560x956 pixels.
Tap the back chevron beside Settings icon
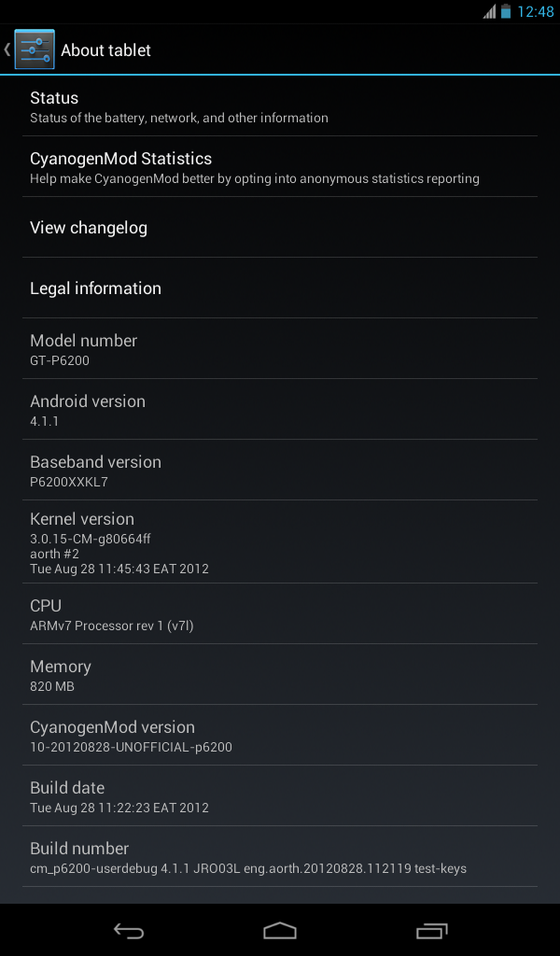point(7,49)
